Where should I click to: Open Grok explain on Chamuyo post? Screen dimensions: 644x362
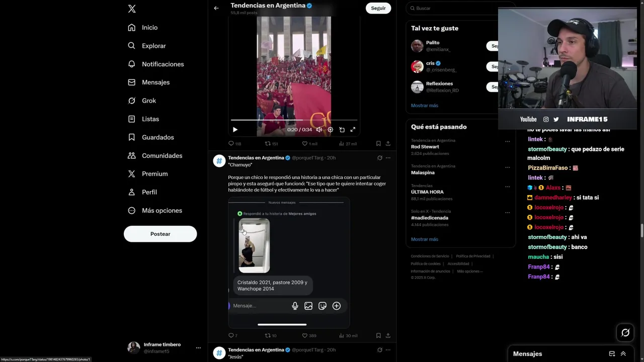click(379, 158)
